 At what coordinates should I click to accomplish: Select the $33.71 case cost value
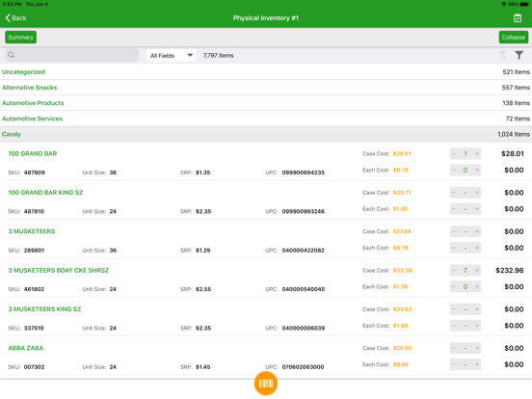tap(402, 193)
